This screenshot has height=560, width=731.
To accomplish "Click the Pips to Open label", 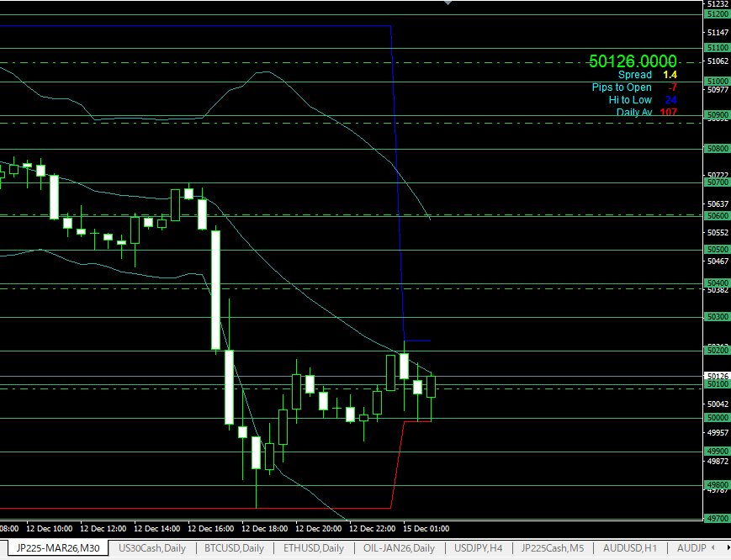I will [622, 87].
